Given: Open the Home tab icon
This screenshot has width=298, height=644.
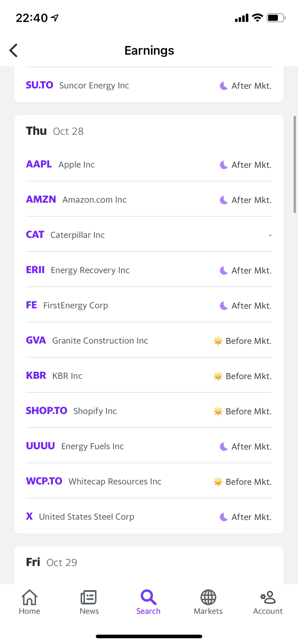Looking at the screenshot, I should click(x=30, y=597).
